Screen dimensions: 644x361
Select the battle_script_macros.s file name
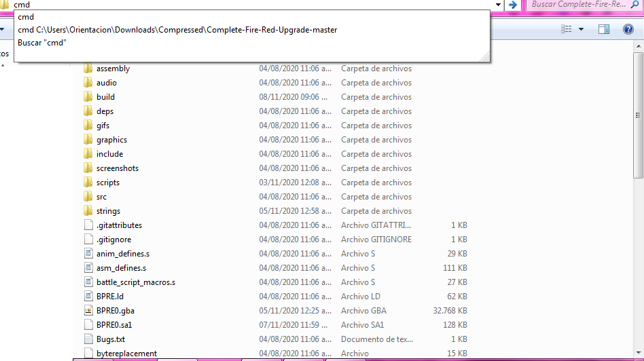(135, 282)
